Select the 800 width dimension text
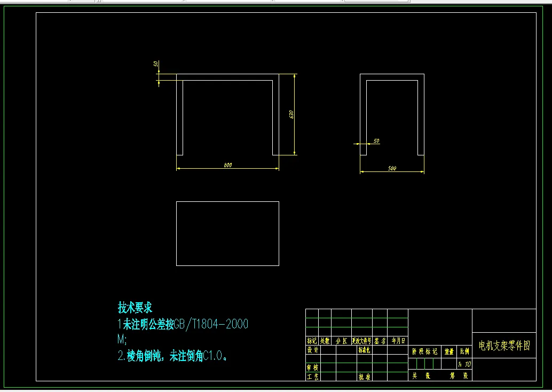This screenshot has height=392, width=552. [228, 165]
